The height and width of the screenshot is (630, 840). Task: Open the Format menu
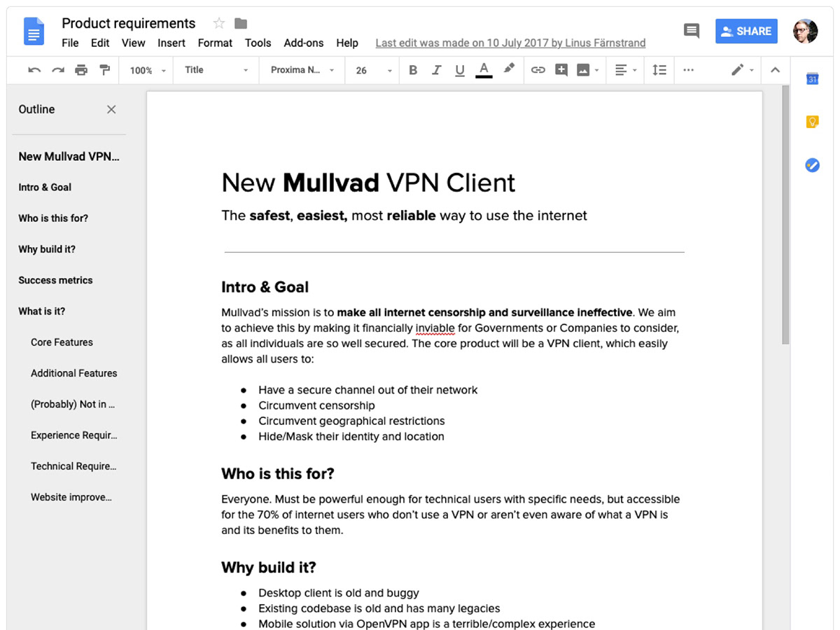[215, 43]
